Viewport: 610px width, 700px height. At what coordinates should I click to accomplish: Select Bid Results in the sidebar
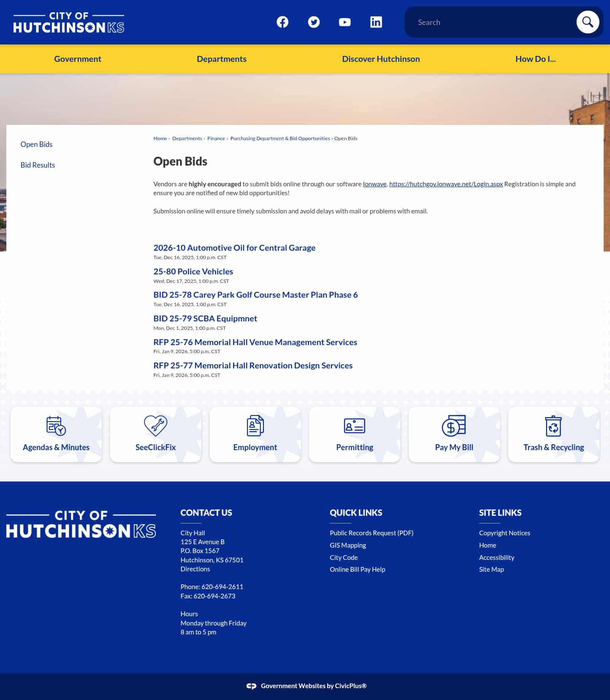(38, 165)
